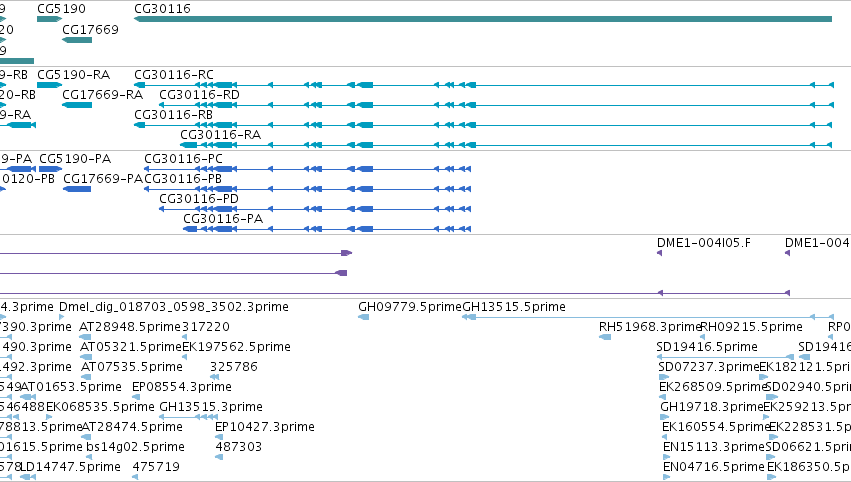Click the CG17669-PA protein bar glyph
Screen dimensions: 851x482
point(77,189)
